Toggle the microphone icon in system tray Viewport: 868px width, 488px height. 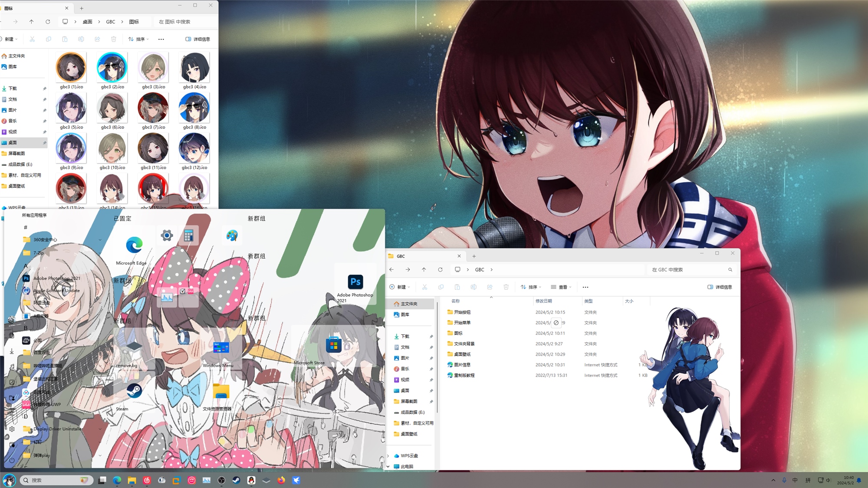784,480
